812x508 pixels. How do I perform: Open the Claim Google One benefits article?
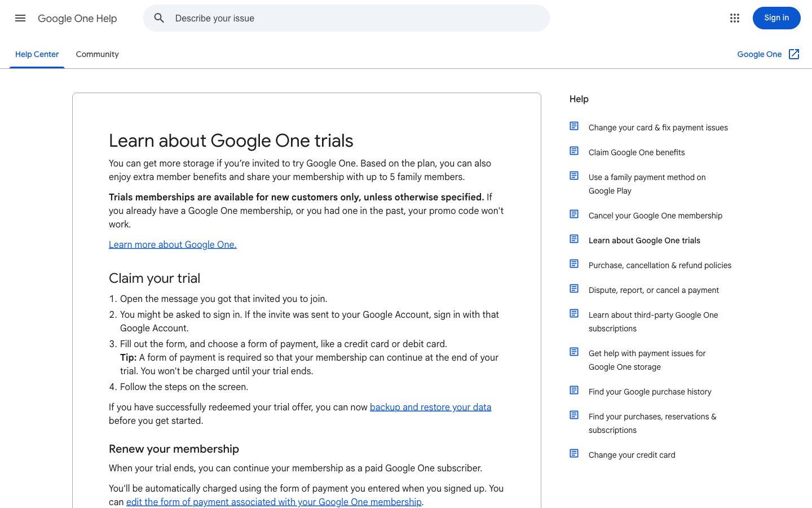(637, 152)
